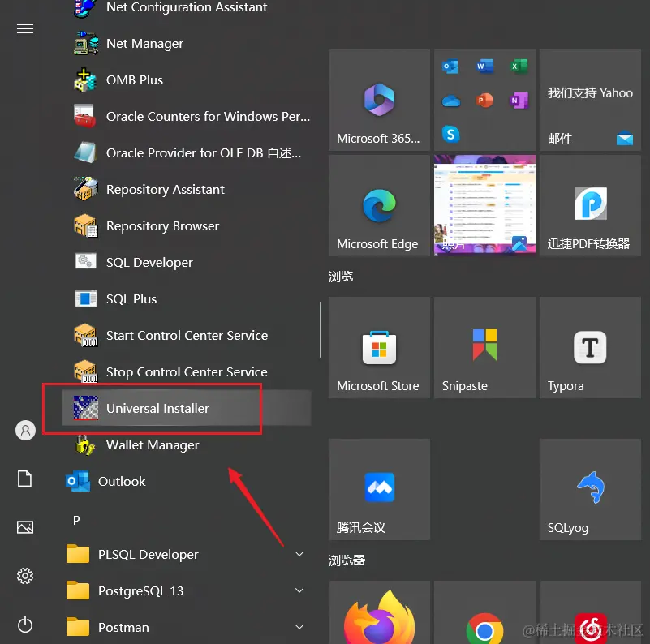The width and height of the screenshot is (650, 644).
Task: Open the Firefox browser tile
Action: (379, 612)
